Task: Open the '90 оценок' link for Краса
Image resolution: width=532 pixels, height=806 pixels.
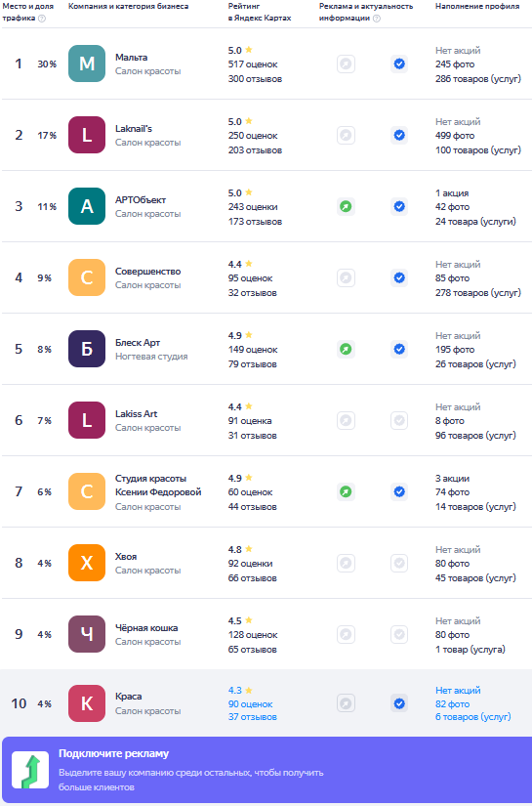Action: (x=251, y=704)
